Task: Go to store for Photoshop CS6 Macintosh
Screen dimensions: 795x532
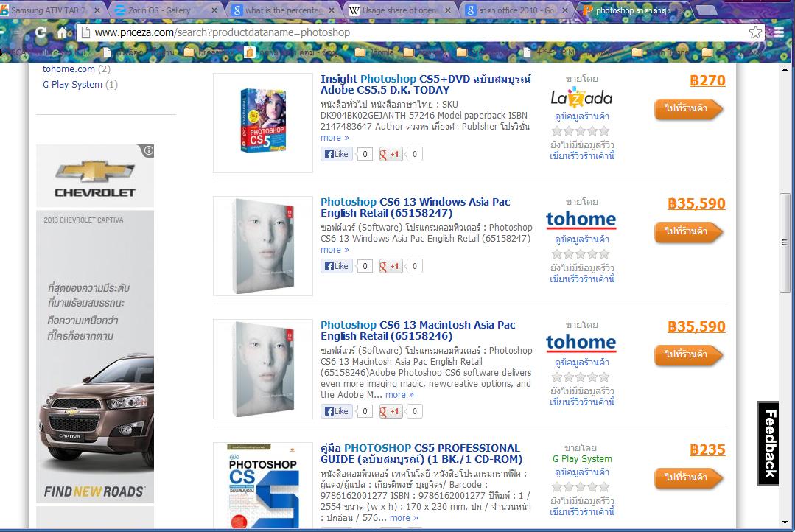Action: tap(688, 355)
